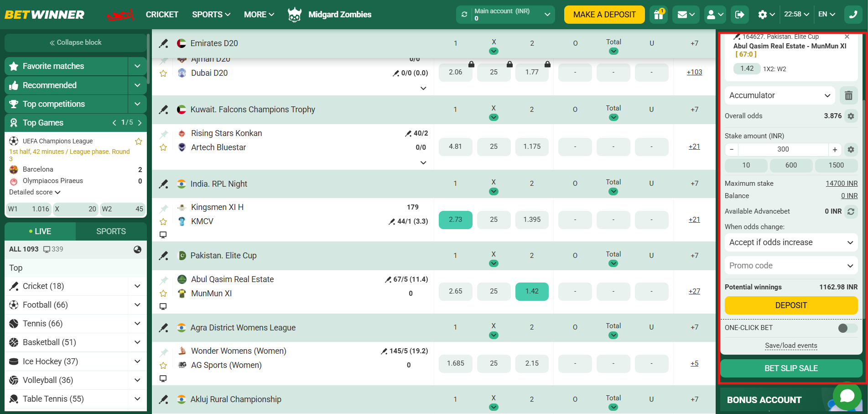Open the support chat bubble icon
Screen dimensions: 868x414
[847, 396]
